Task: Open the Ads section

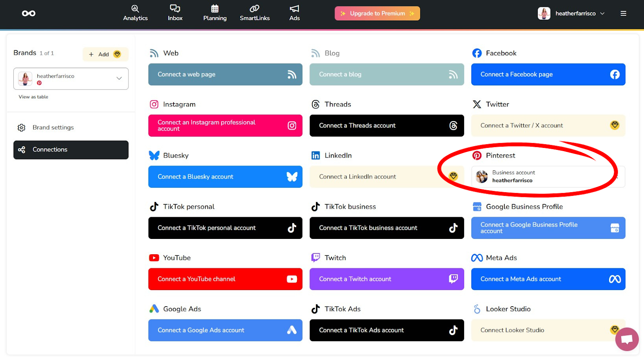Action: tap(295, 13)
